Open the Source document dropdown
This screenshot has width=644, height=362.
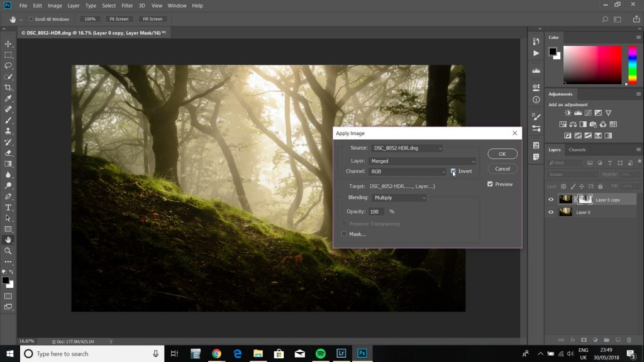(406, 148)
